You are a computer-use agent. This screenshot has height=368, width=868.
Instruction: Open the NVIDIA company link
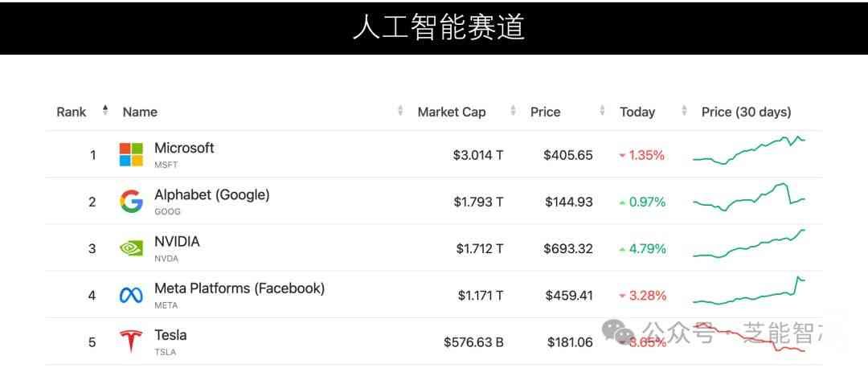177,241
